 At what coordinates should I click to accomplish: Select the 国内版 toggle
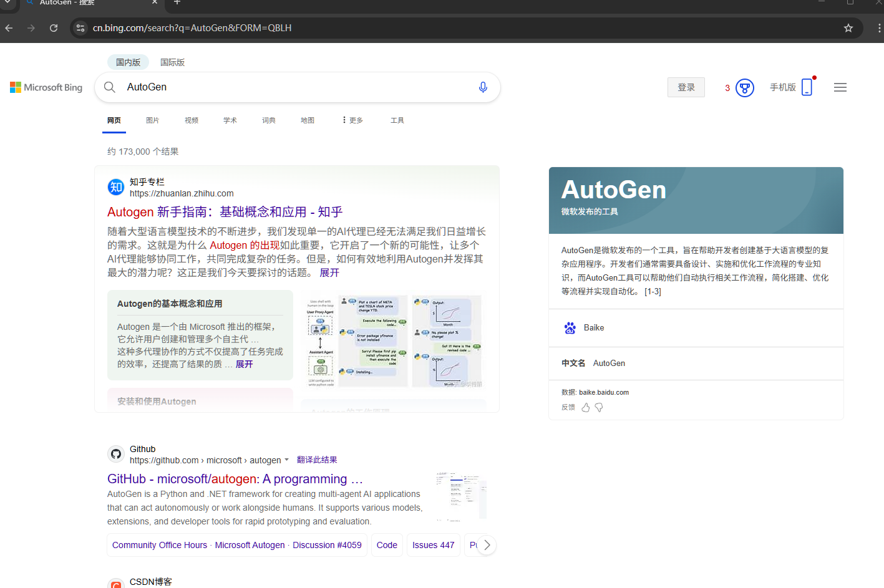128,62
